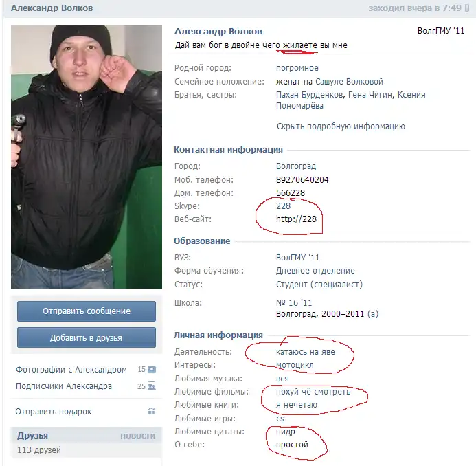Click 'Отправить сообщение' button

(87, 311)
